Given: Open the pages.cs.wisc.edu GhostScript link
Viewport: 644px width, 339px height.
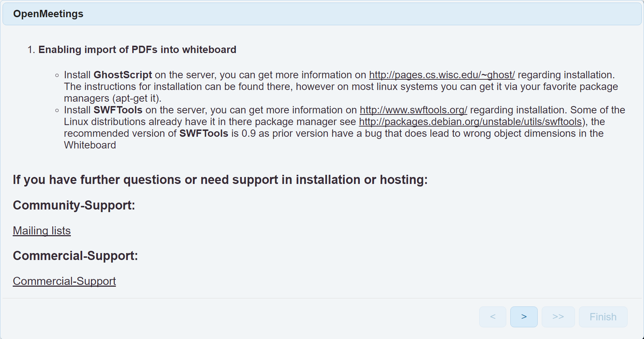Looking at the screenshot, I should point(442,75).
